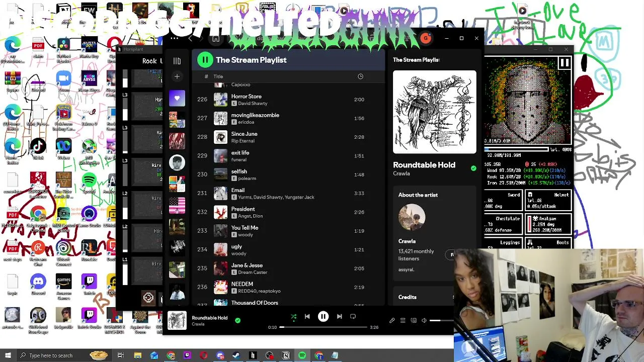Open Notion from the taskbar

285,355
